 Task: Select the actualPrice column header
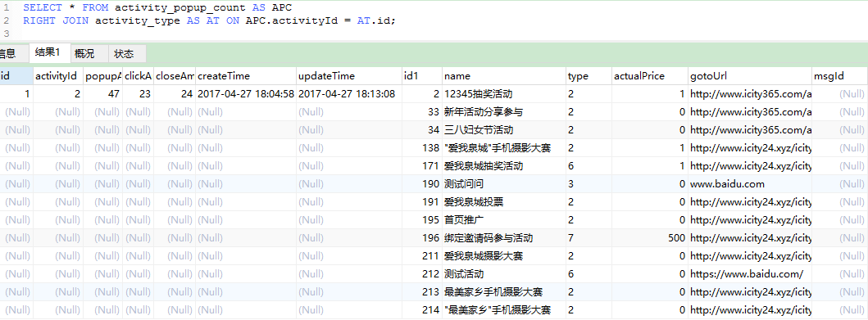point(650,76)
